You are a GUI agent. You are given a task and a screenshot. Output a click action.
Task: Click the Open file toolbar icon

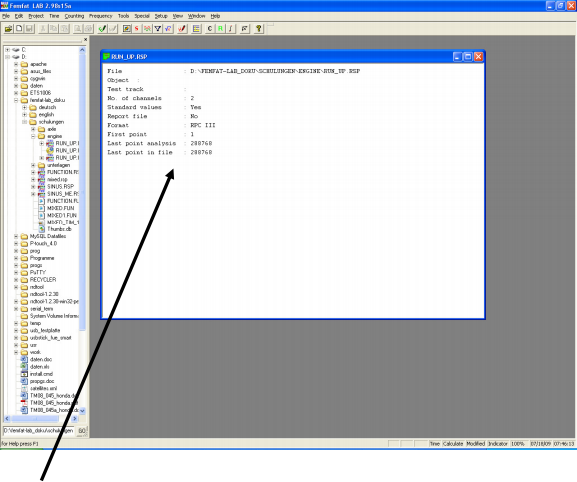click(x=8, y=28)
